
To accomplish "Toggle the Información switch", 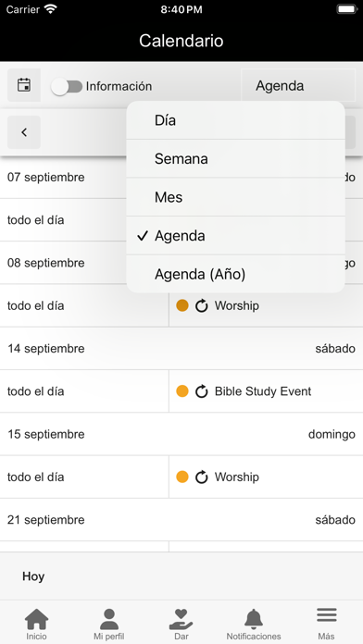I will click(x=67, y=86).
